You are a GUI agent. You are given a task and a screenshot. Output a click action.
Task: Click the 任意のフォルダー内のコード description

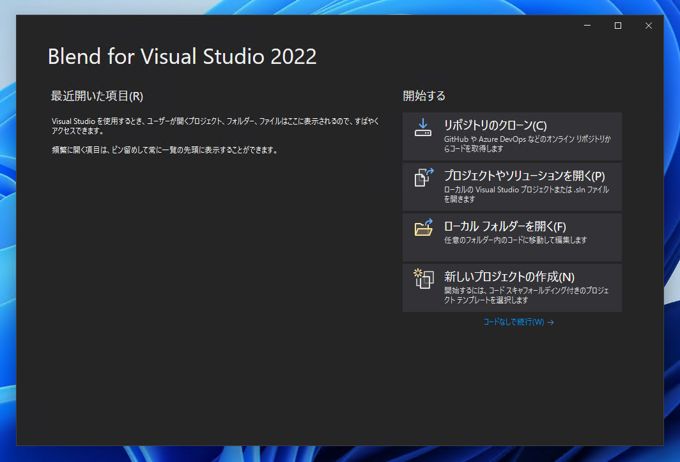pos(515,240)
